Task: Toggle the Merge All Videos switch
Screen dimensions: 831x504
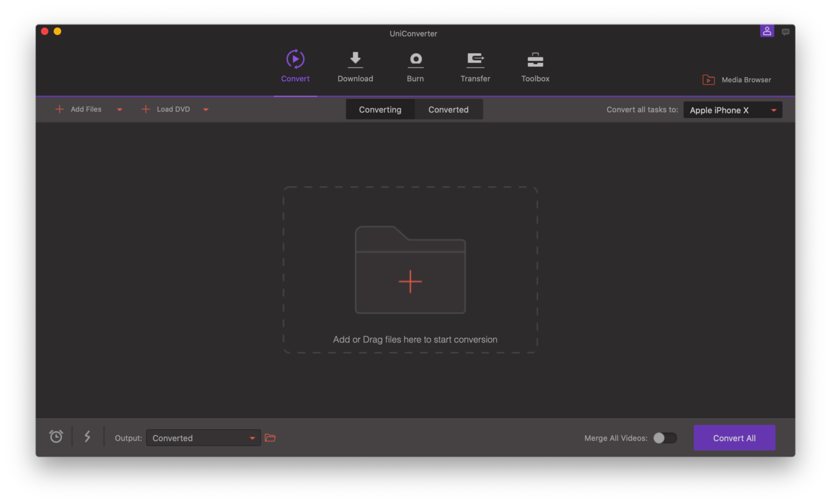Action: click(665, 438)
